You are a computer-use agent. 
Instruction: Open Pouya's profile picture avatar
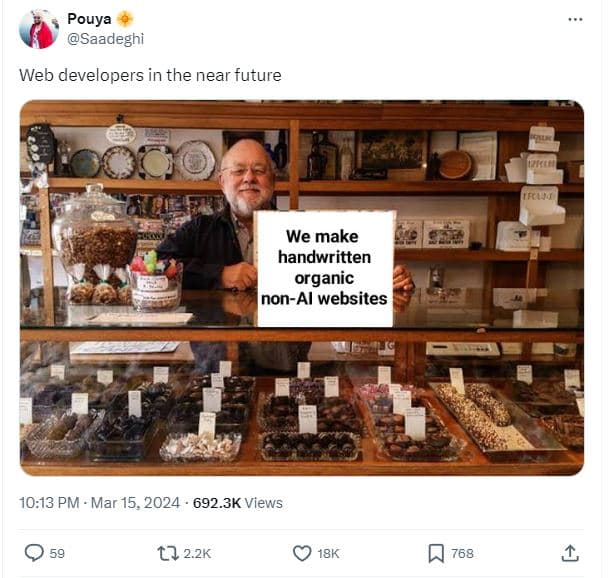[x=38, y=29]
